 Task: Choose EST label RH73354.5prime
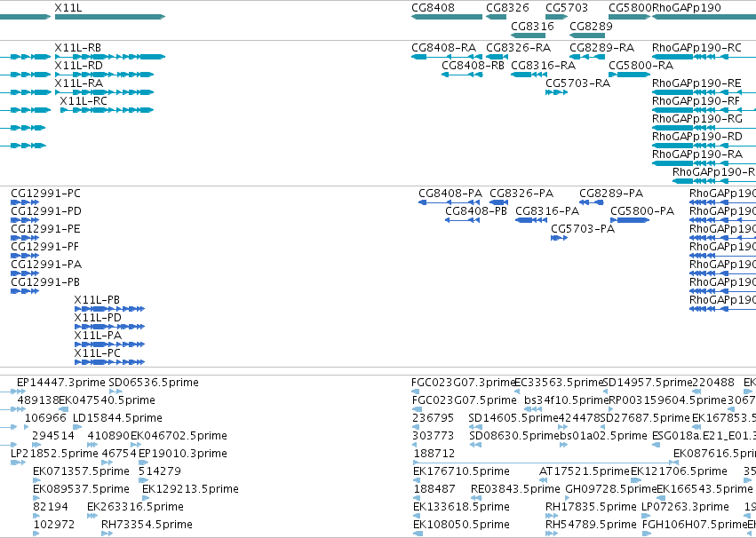pos(147,525)
